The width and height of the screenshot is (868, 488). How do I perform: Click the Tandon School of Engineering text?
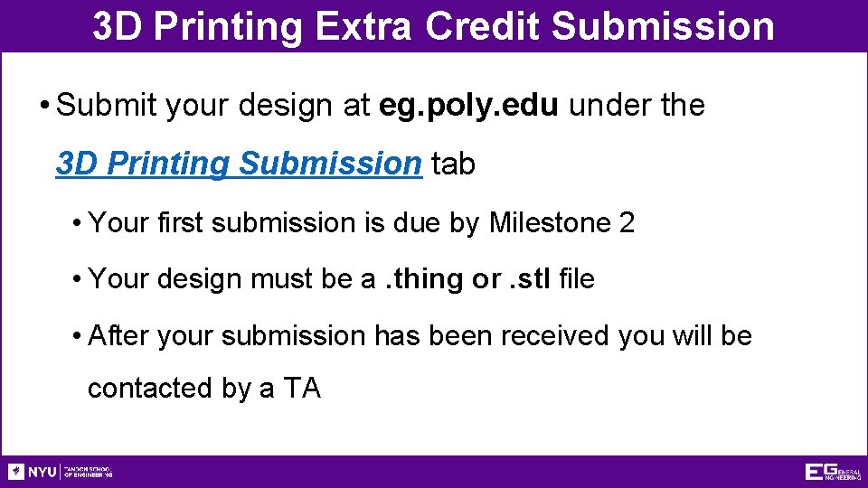[x=89, y=472]
